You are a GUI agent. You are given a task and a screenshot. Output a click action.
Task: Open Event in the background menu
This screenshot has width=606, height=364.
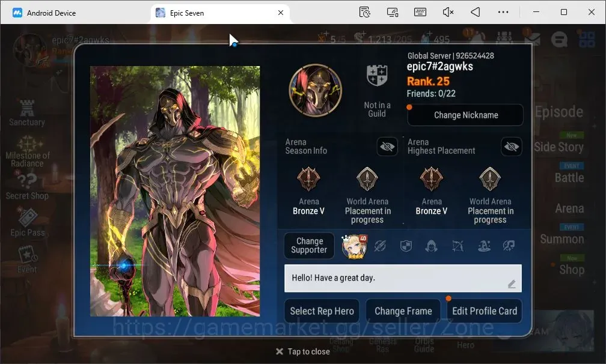click(x=27, y=260)
